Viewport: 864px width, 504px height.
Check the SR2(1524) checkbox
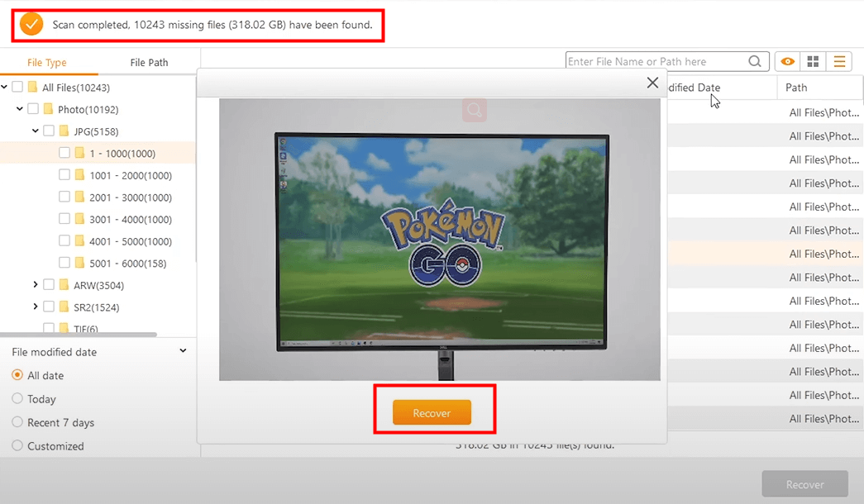[x=48, y=307]
